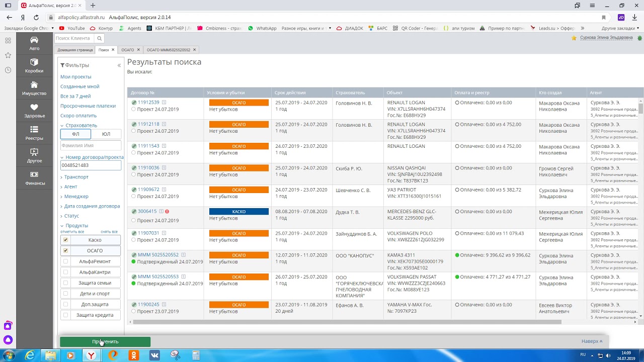The height and width of the screenshot is (362, 644).
Task: Select the ЮЛ insurer type toggle
Action: point(106,134)
